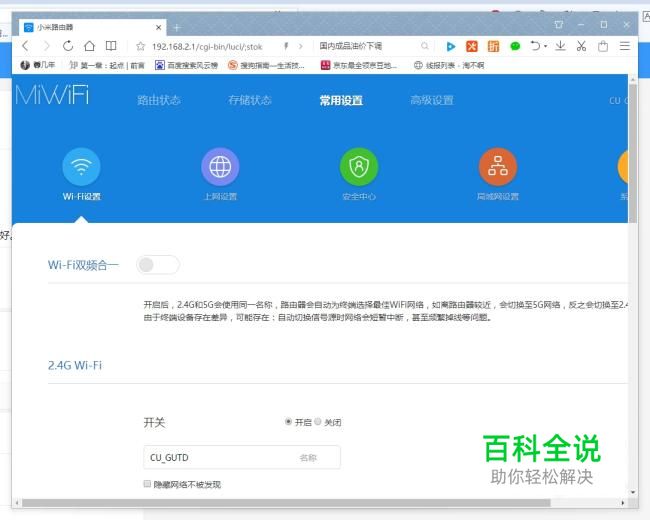This screenshot has width=650, height=520.
Task: Go back to the previous page
Action: tap(25, 46)
